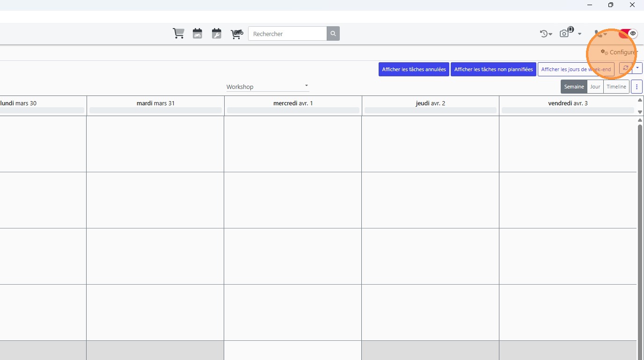Open the phone handset dropdown
644x360 pixels.
tap(601, 34)
